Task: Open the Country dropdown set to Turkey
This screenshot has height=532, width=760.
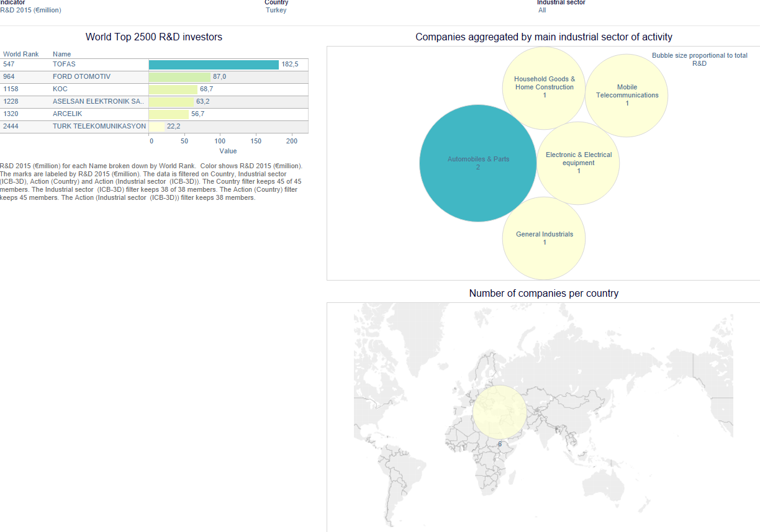Action: pos(276,10)
